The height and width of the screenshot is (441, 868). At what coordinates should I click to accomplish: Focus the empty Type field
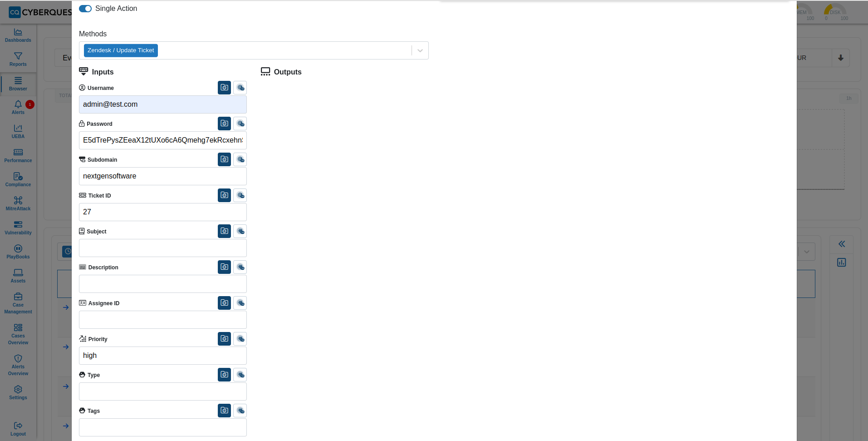163,391
